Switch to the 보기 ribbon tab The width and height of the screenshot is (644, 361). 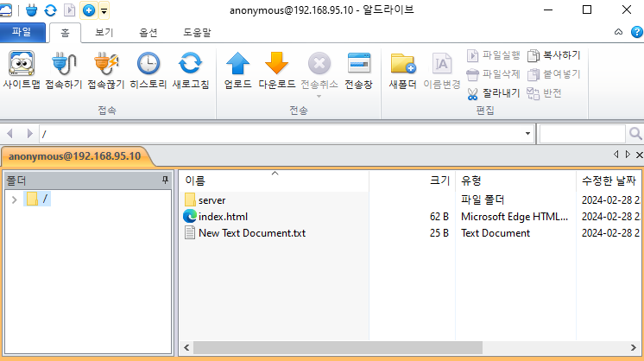coord(104,33)
